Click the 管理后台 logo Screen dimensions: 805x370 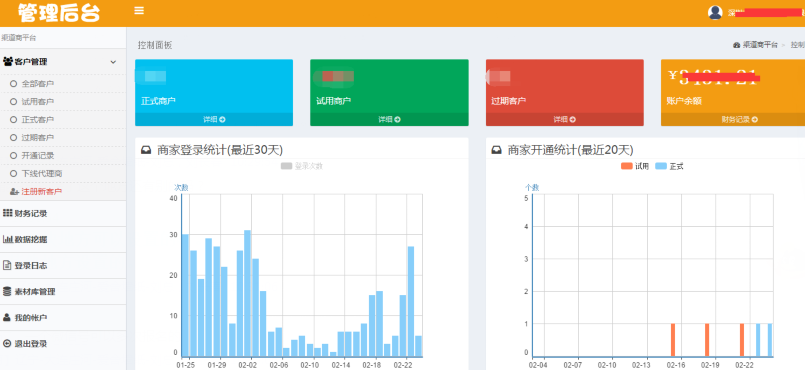[59, 13]
